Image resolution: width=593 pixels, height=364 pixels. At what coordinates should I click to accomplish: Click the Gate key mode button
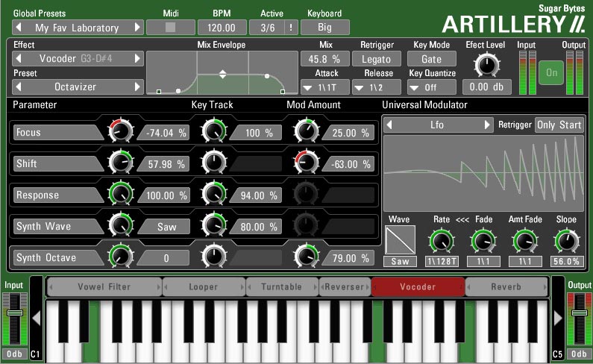pos(431,59)
